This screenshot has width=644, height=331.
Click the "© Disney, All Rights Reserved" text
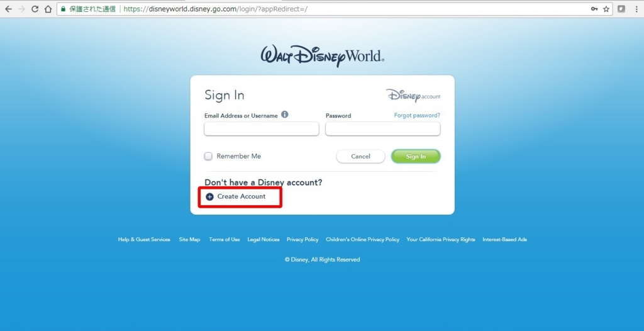323,259
